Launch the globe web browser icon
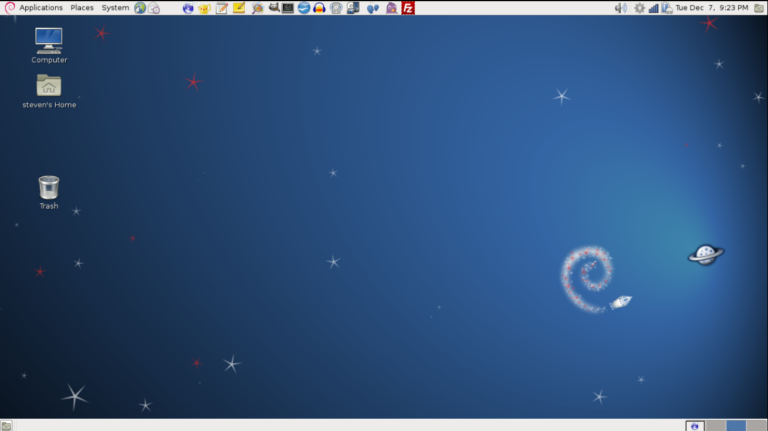The width and height of the screenshot is (768, 431). [140, 8]
